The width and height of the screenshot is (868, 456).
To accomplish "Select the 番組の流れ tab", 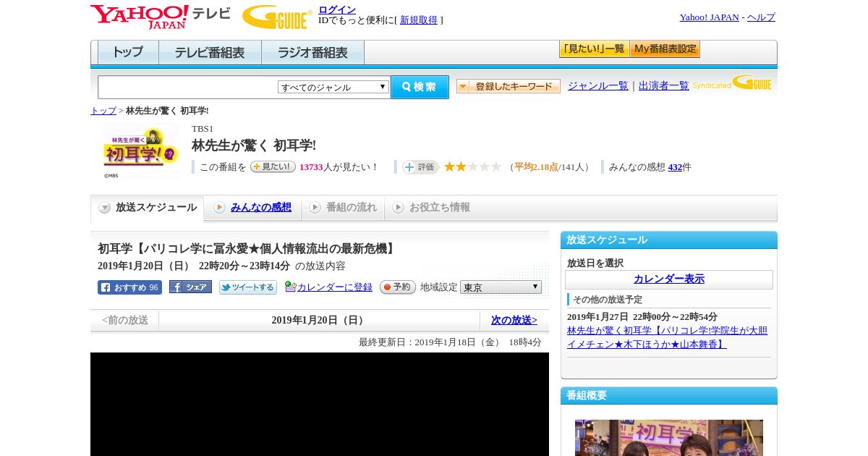I will click(x=343, y=208).
